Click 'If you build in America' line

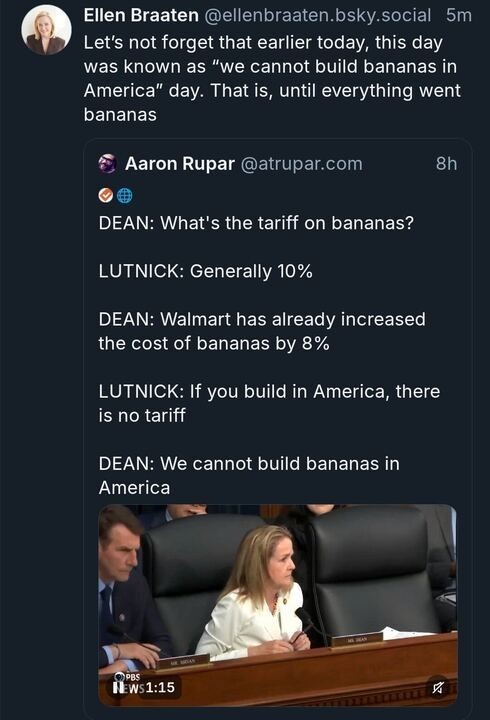[269, 403]
